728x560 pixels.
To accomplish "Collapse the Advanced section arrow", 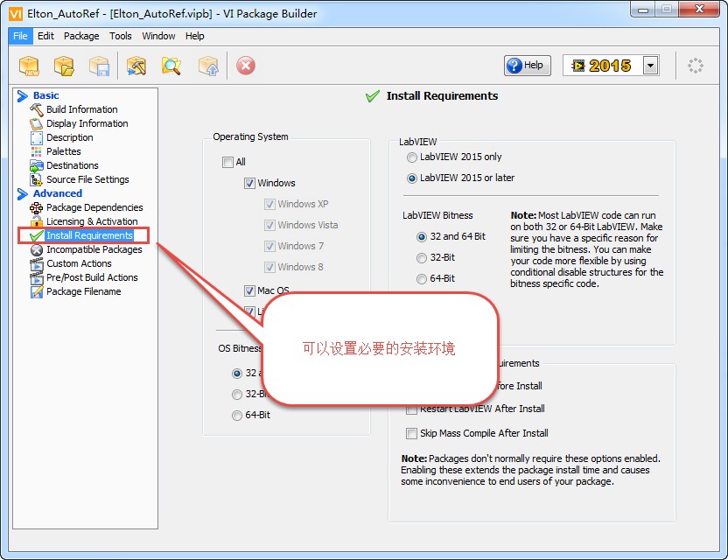I will pos(22,193).
